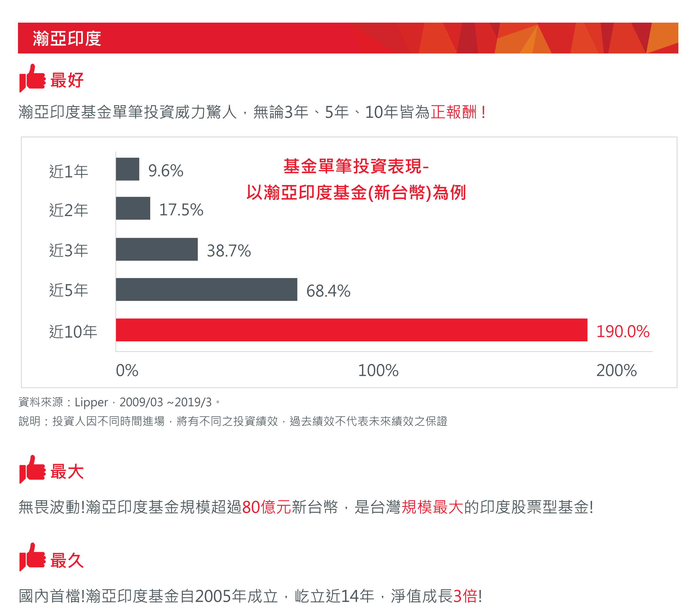Click the thumbs-up icon beside 最久
This screenshot has height=616, width=696.
pyautogui.click(x=32, y=557)
